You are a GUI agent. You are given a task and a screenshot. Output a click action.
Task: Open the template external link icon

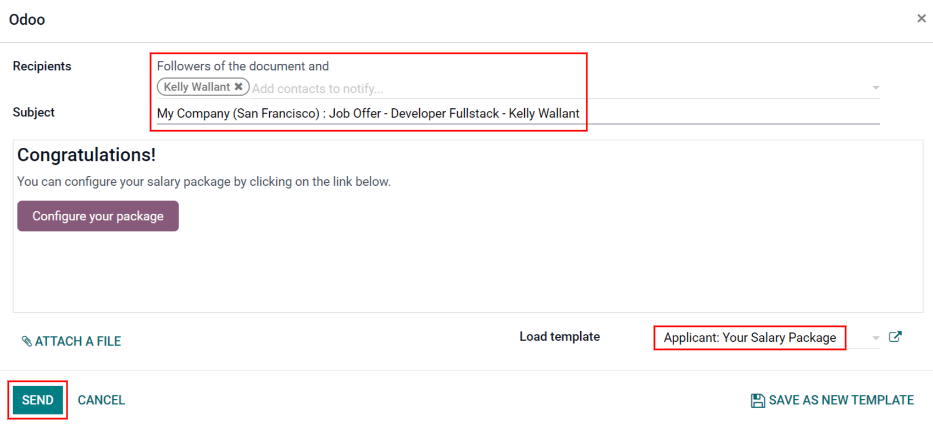(895, 338)
